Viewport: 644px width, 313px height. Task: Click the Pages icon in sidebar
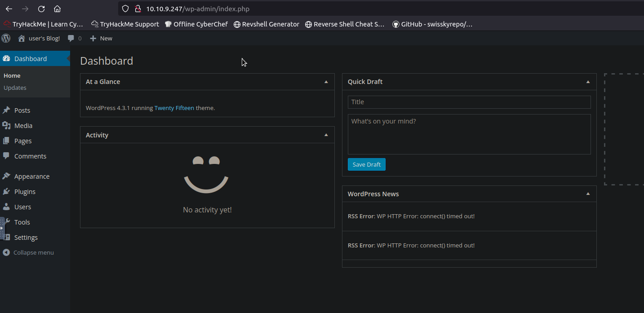[x=6, y=141]
